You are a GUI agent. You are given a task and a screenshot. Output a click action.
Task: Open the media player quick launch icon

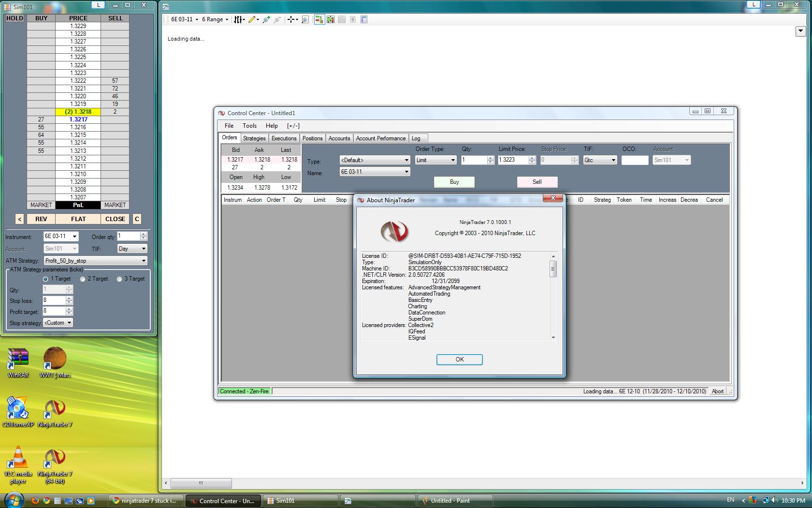[x=90, y=501]
